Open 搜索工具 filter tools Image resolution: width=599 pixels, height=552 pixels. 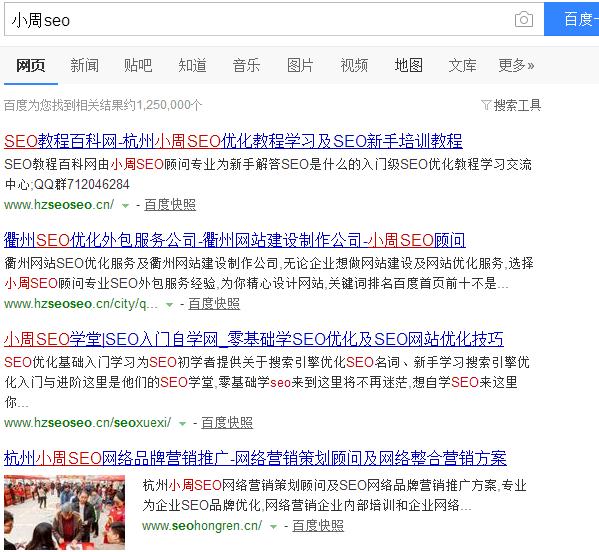[517, 105]
